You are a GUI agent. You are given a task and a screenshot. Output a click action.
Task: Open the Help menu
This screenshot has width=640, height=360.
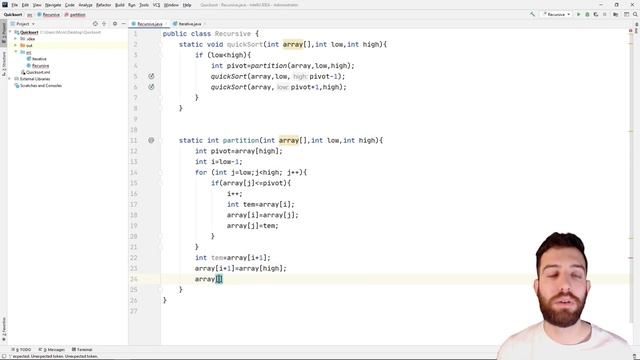click(187, 5)
